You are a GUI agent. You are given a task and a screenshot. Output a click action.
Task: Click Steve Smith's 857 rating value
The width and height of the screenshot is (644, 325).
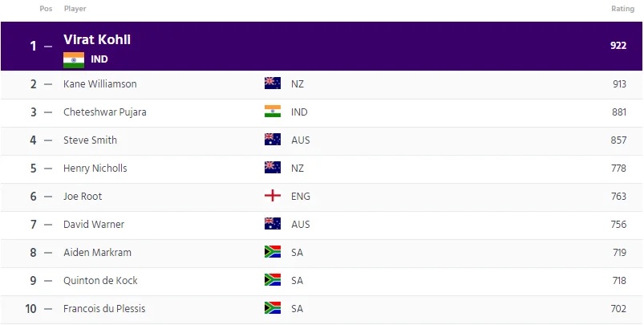click(618, 140)
